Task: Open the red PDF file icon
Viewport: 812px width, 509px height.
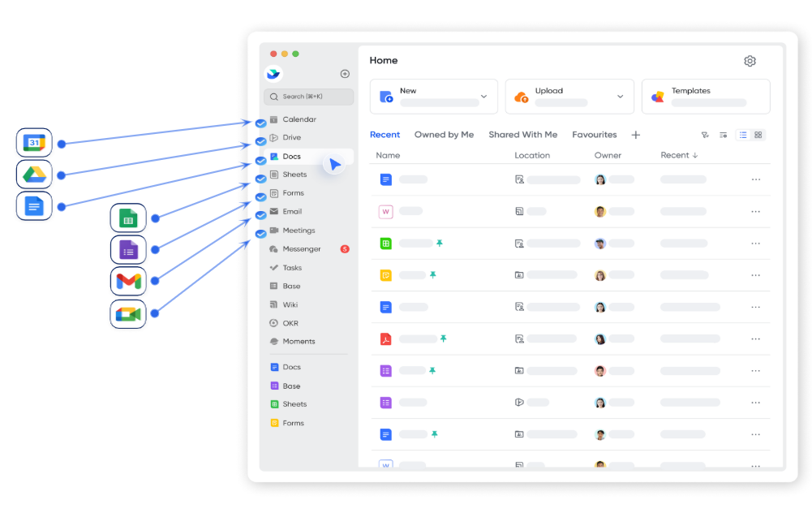Action: click(386, 339)
